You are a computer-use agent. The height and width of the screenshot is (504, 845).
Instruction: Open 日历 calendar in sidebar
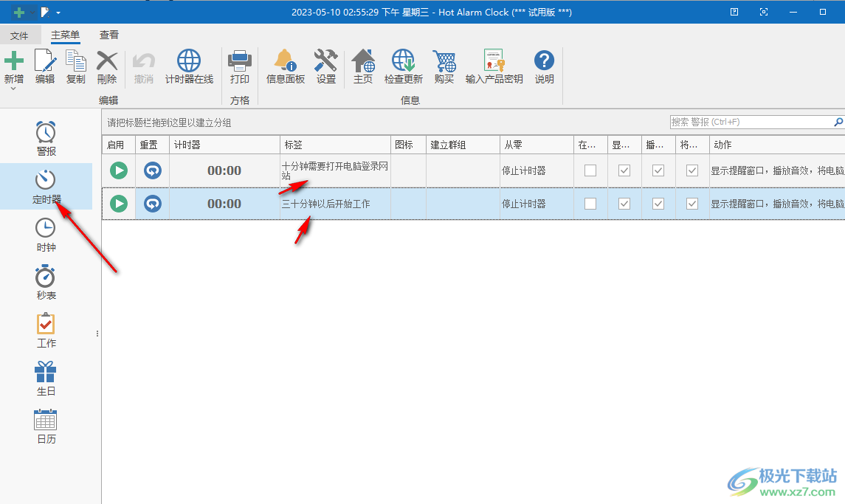click(46, 420)
